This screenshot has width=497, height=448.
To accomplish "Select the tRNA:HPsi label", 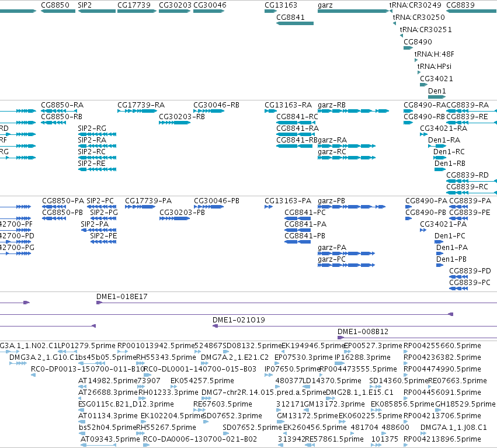I will [435, 67].
